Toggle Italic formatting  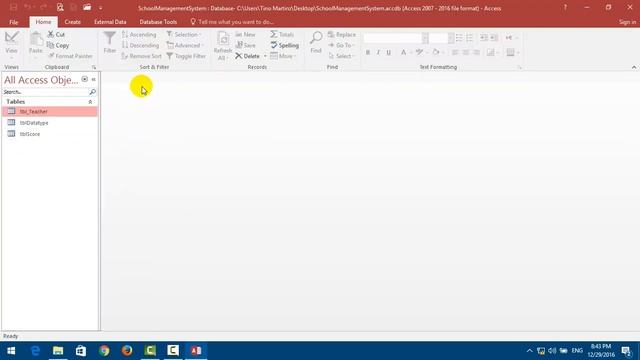coord(378,52)
